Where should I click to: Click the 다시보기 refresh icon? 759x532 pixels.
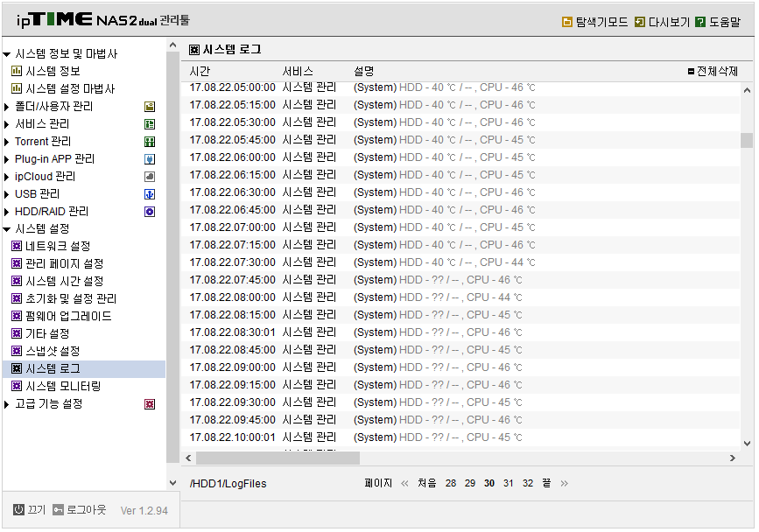point(639,22)
